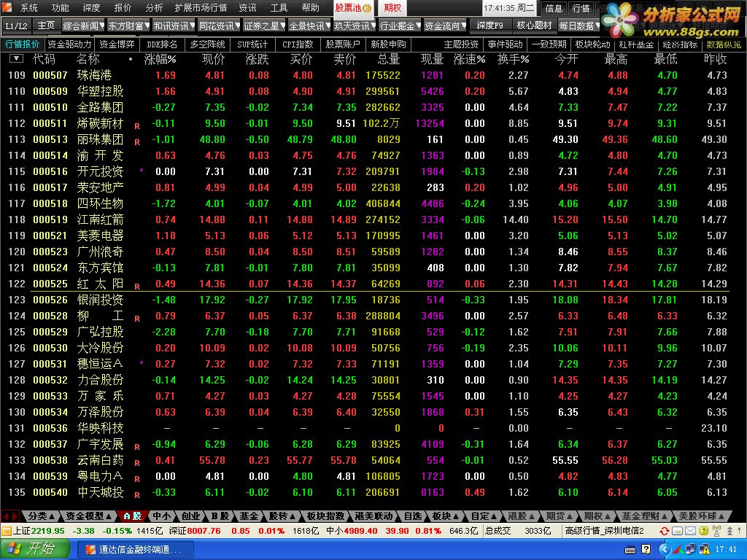Open the 功能 menu
Image resolution: width=747 pixels, height=560 pixels.
pos(60,7)
